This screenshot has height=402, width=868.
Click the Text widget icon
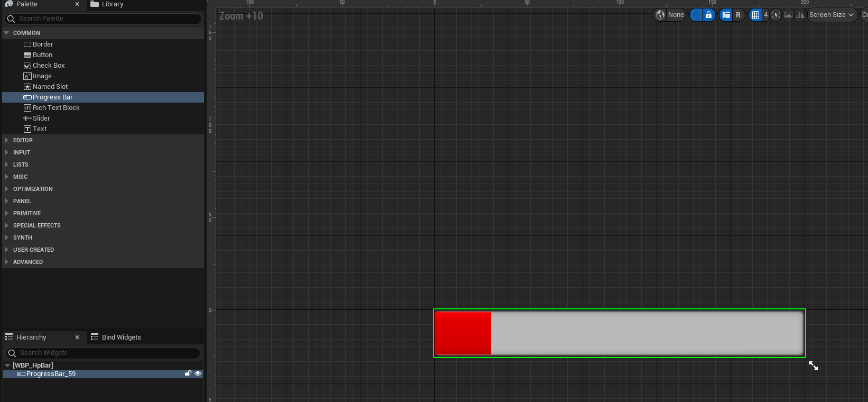click(27, 129)
